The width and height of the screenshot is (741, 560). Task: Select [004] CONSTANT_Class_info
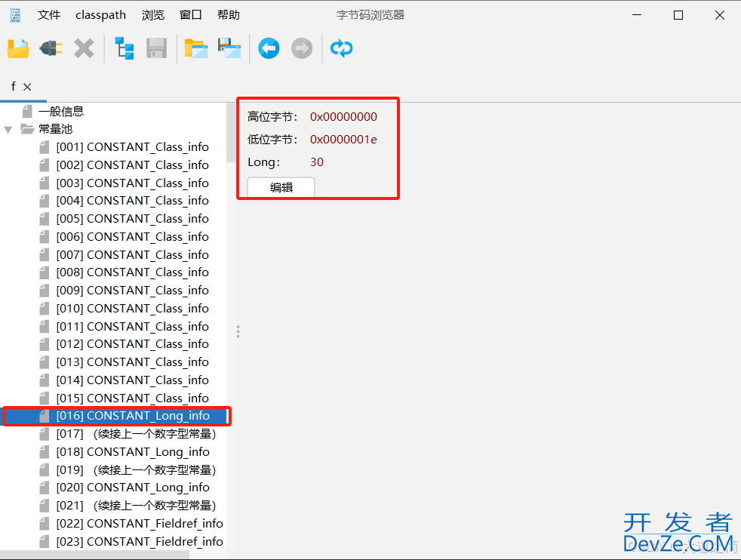click(132, 200)
